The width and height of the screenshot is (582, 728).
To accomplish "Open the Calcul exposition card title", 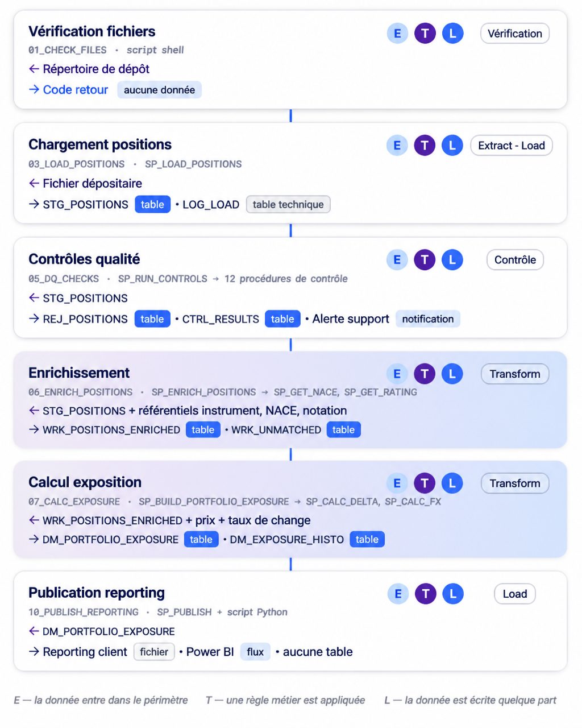I will point(85,482).
